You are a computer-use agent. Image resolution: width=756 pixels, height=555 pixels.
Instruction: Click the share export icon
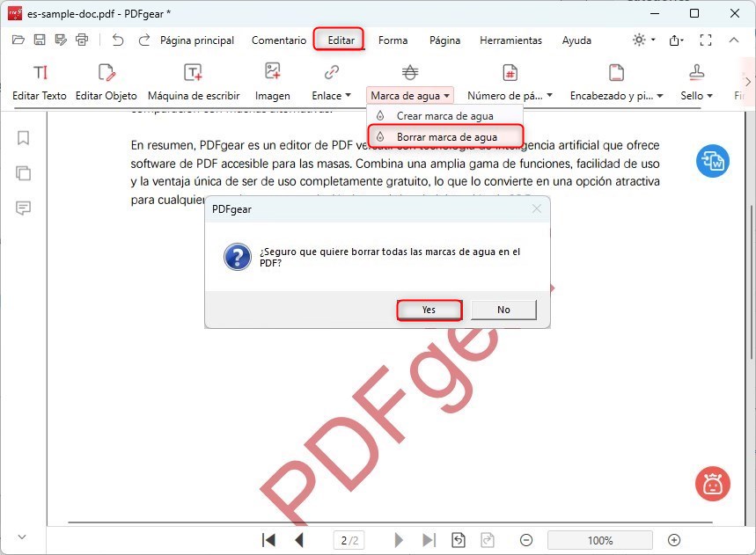(676, 40)
